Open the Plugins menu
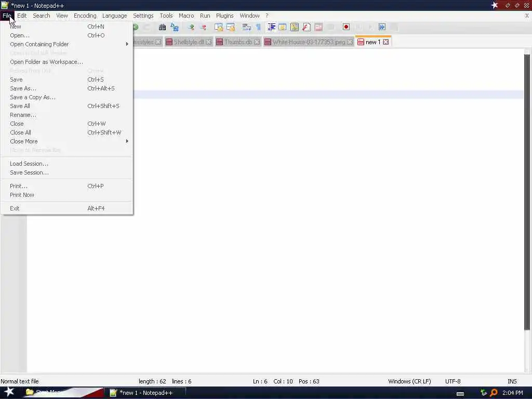Screen dimensions: 532x399 tap(224, 16)
